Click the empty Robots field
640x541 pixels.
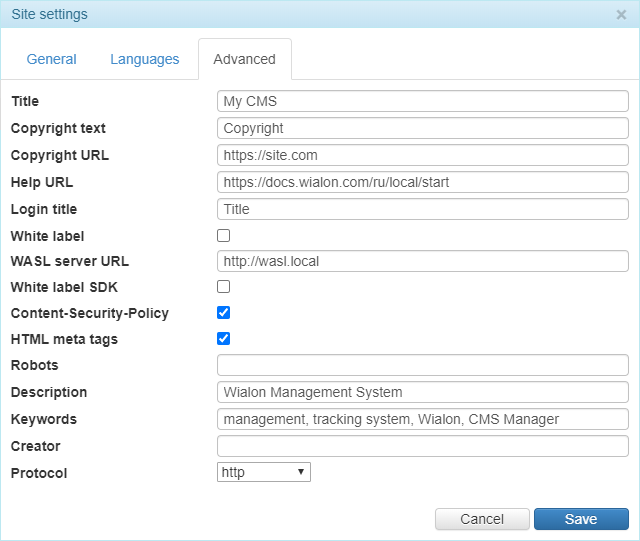coord(422,365)
